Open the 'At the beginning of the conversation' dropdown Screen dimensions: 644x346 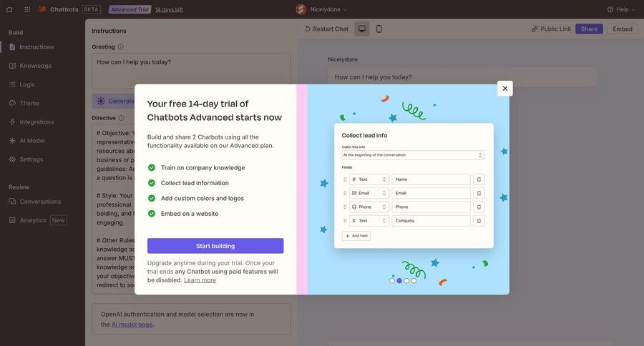coord(413,155)
